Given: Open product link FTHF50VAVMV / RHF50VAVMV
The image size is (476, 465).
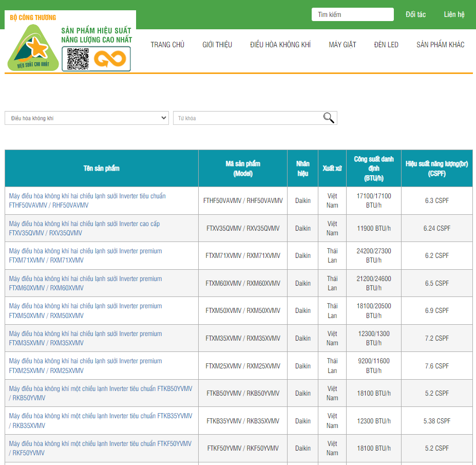Looking at the screenshot, I should (x=87, y=200).
